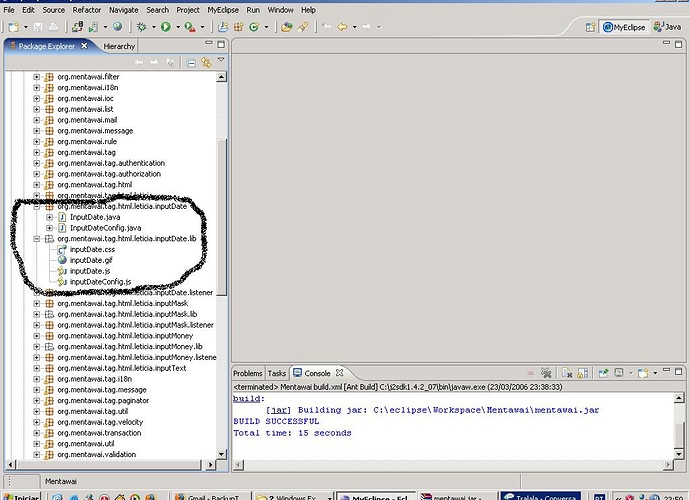The width and height of the screenshot is (690, 500).
Task: Collapse the org.mentawai.tag.html.leticia.inputDate.lib package
Action: coord(37,239)
